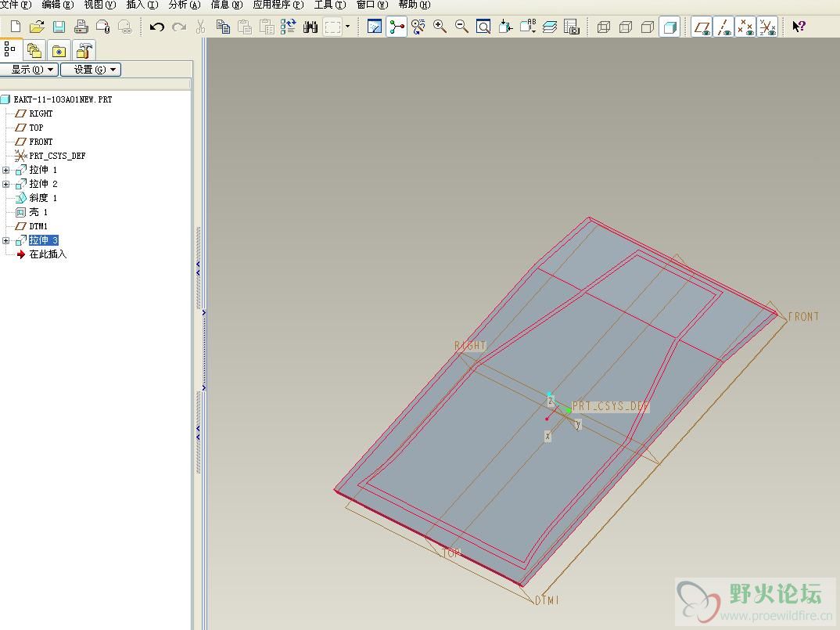The height and width of the screenshot is (630, 840).
Task: Click the repaint screen icon
Action: [375, 27]
